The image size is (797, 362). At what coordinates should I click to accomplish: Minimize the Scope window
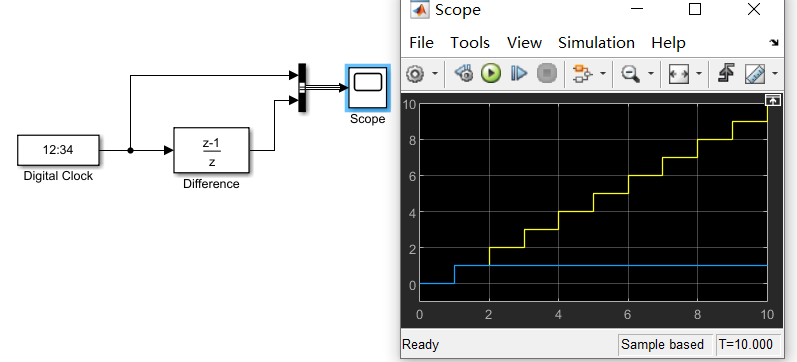pyautogui.click(x=636, y=9)
